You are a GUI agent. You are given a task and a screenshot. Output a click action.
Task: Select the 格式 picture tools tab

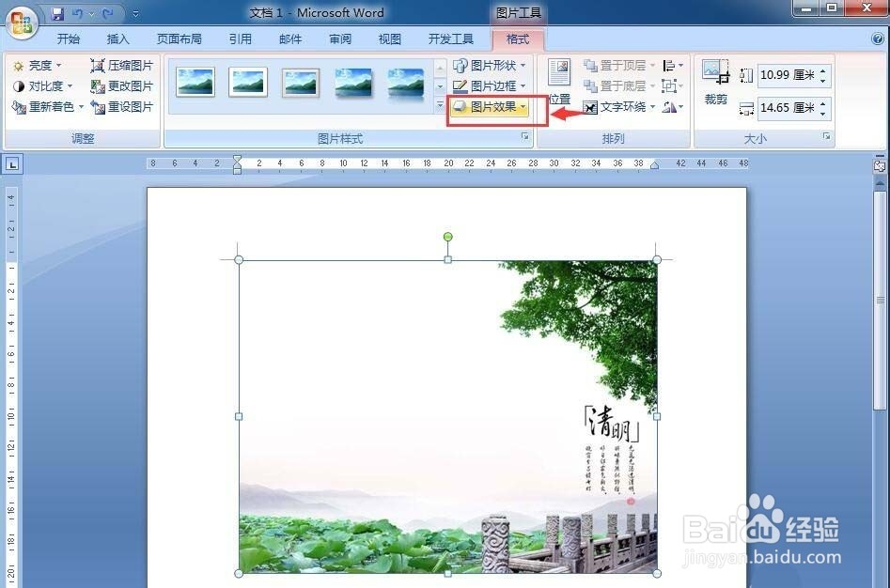[517, 39]
